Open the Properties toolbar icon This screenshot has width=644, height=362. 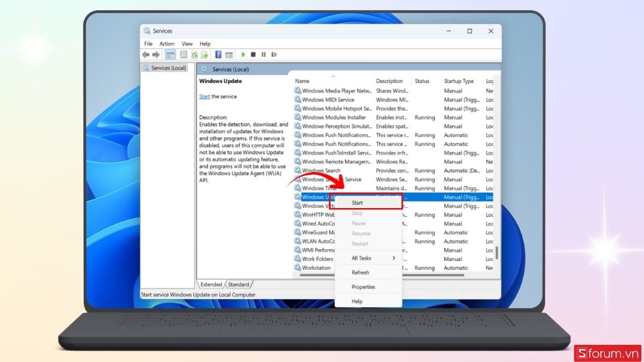(184, 55)
